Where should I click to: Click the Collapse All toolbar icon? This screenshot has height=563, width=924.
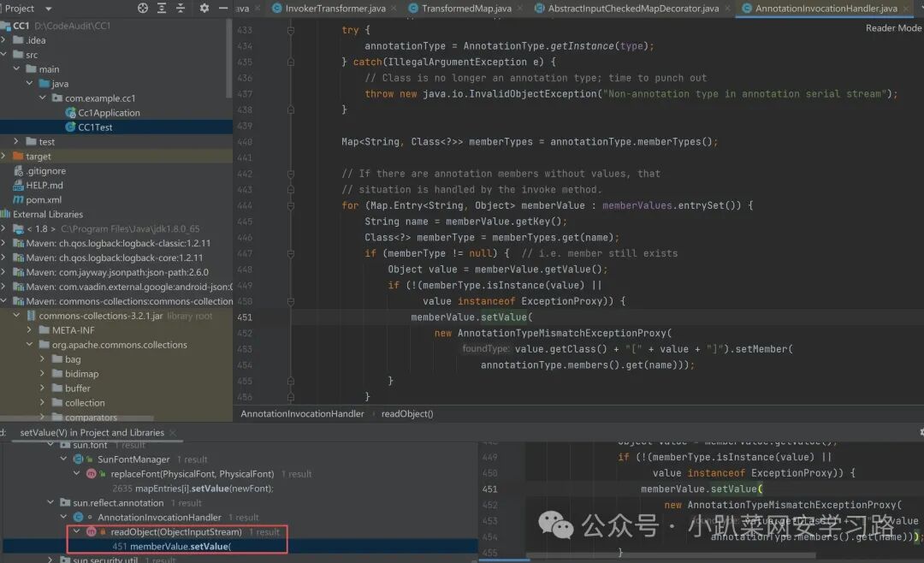point(181,9)
